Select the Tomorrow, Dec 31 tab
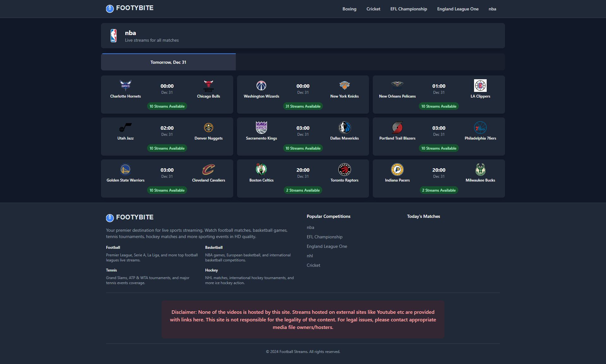 [168, 62]
